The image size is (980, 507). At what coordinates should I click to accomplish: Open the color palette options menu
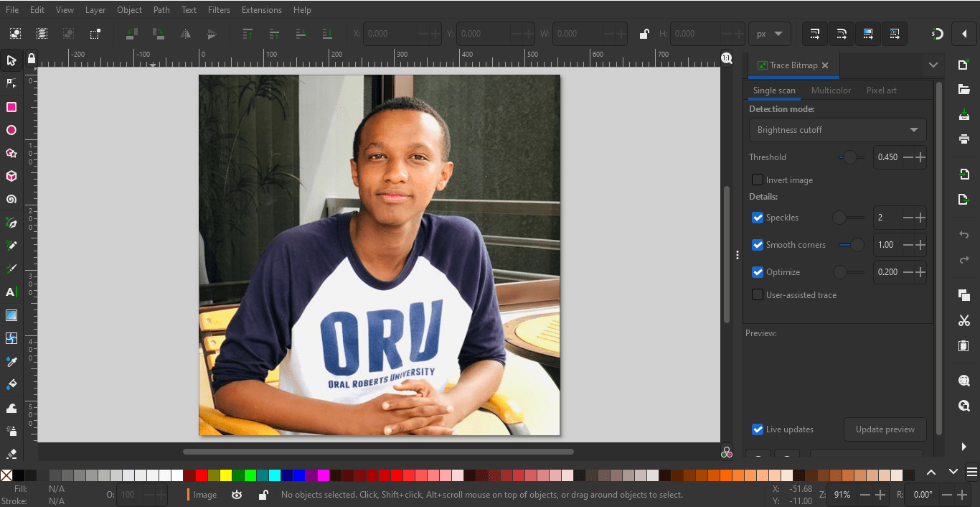click(x=971, y=472)
